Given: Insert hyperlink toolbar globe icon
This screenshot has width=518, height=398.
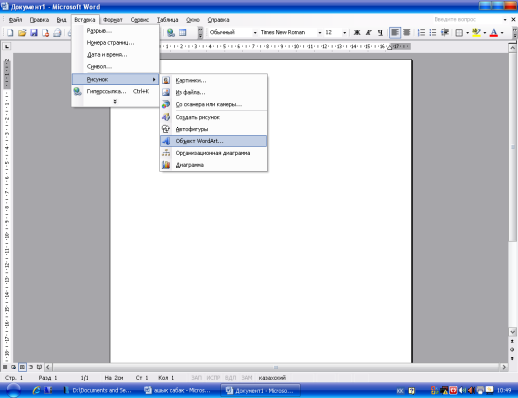Looking at the screenshot, I should (171, 33).
